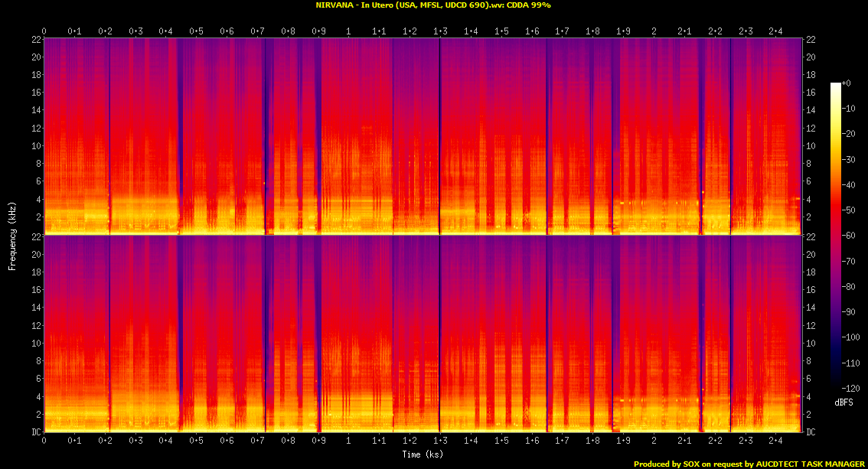Viewport: 868px width, 469px height.
Task: Click the DC label at bottom right axis
Action: [x=810, y=433]
